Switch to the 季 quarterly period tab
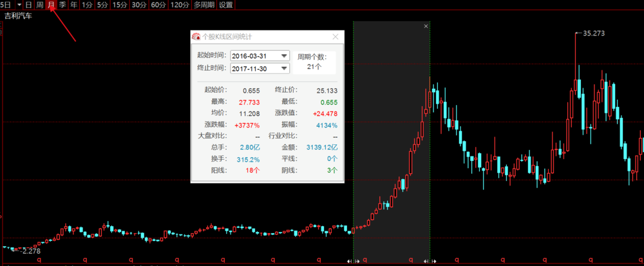 click(x=62, y=5)
